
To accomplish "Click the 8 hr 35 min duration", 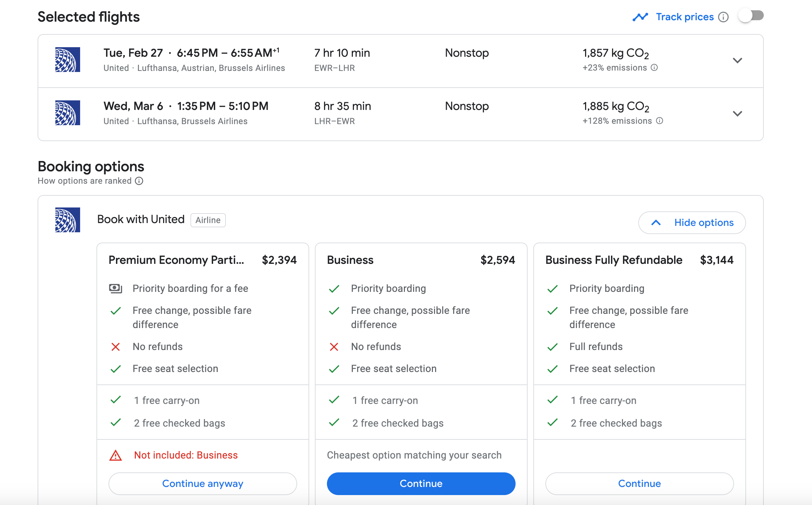I will tap(343, 106).
